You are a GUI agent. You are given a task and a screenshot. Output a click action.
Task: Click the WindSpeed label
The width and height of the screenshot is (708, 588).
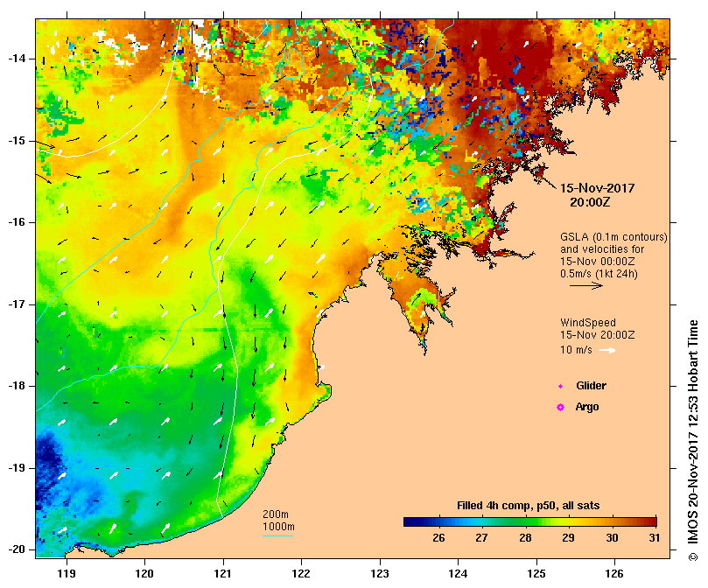point(588,323)
